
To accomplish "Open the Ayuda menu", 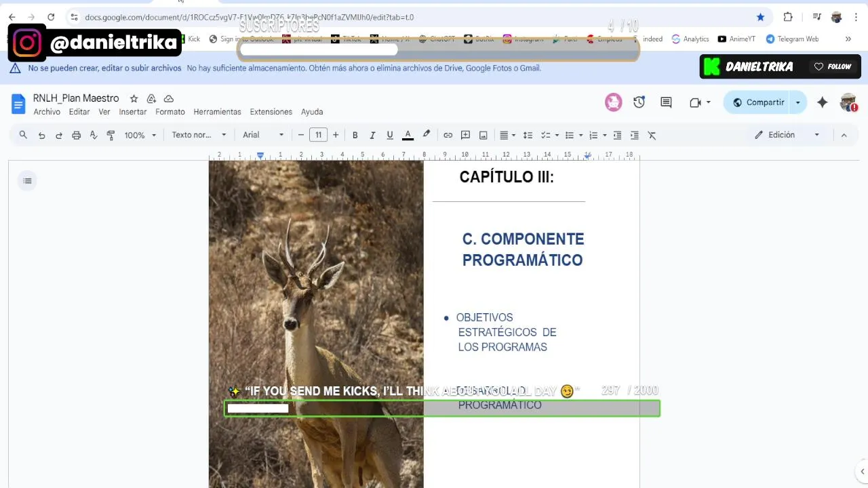I will [312, 112].
